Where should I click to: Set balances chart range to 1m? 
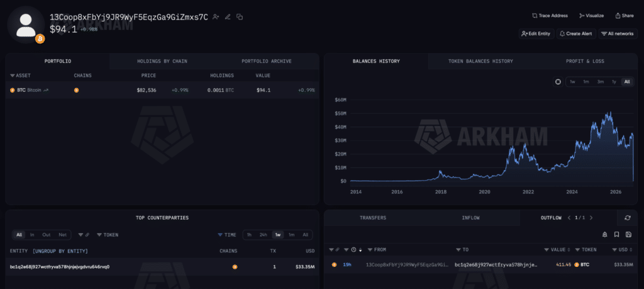[x=586, y=82]
